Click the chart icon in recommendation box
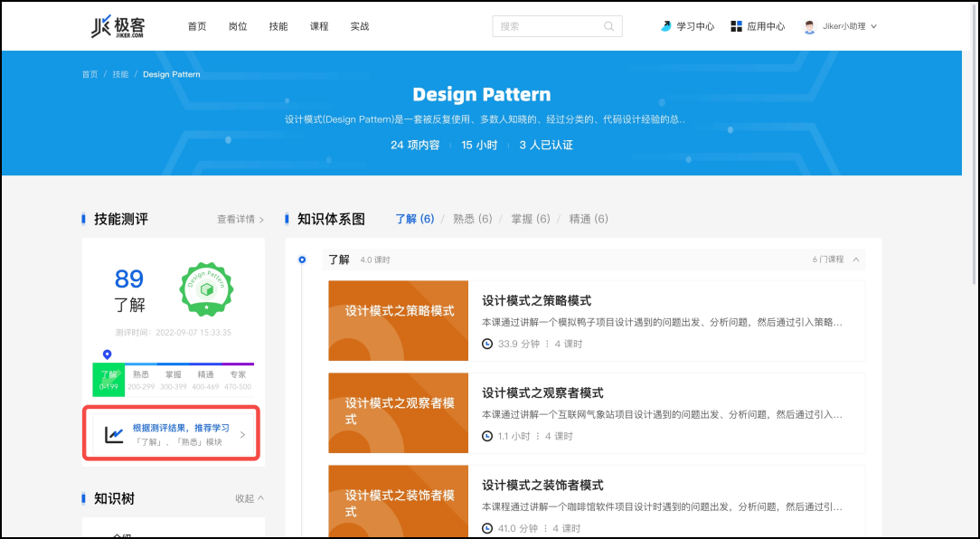This screenshot has height=539, width=980. pyautogui.click(x=114, y=435)
